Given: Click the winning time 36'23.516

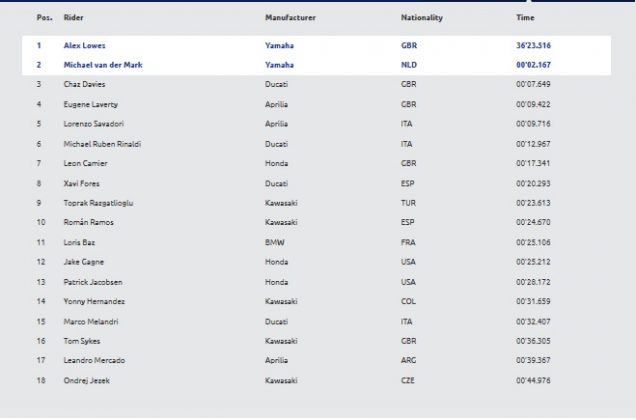Looking at the screenshot, I should coord(535,45).
